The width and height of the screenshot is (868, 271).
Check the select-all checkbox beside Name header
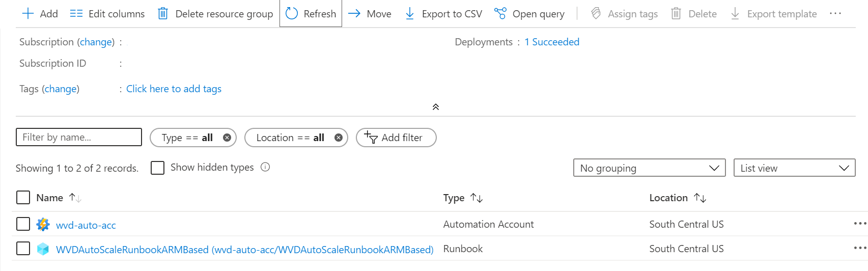point(23,198)
